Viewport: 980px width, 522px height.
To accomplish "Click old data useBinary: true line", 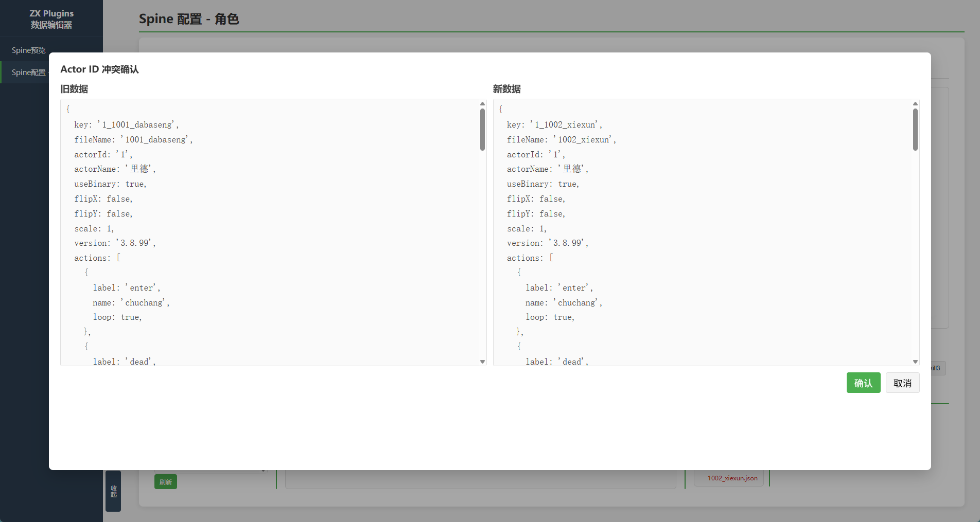I will coord(110,184).
